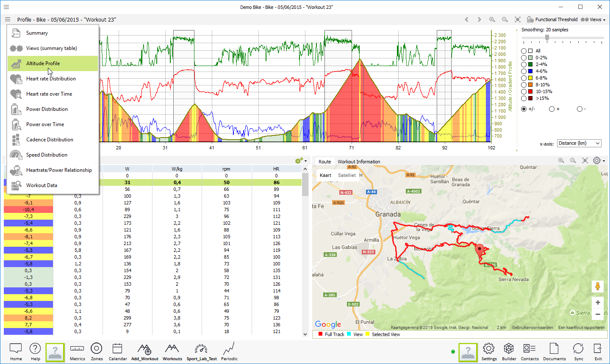Open the Metrics ruler icon
The height and width of the screenshot is (364, 610).
(x=77, y=351)
